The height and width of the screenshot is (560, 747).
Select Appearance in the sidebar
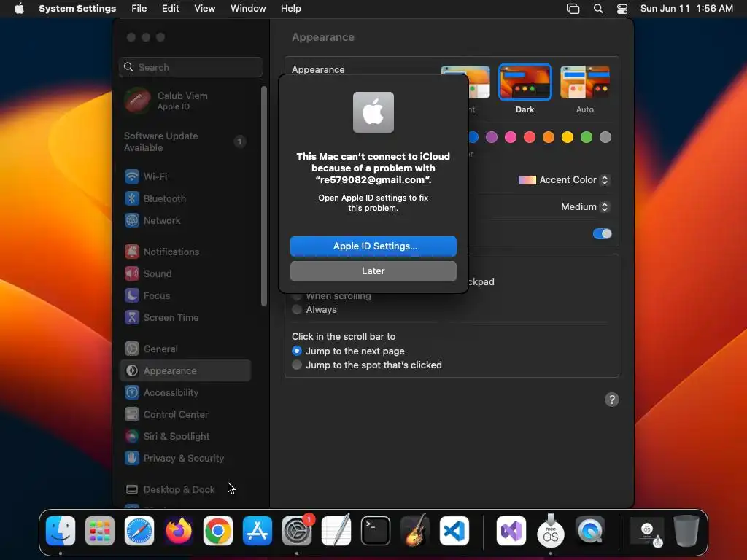[185, 371]
